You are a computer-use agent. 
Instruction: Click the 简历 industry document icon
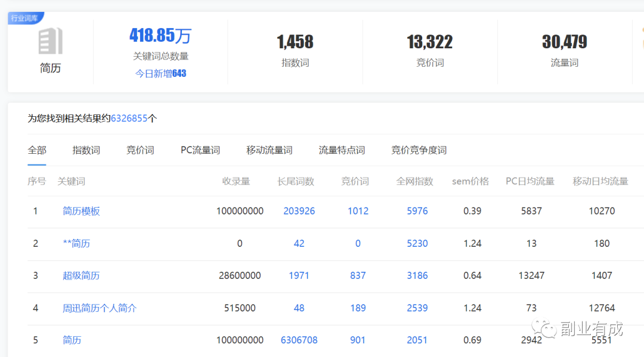[x=51, y=41]
